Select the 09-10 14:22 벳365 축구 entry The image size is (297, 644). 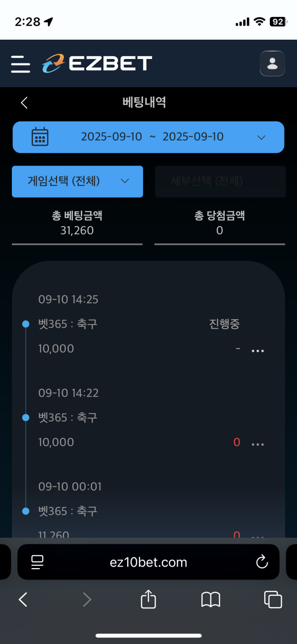(x=68, y=417)
